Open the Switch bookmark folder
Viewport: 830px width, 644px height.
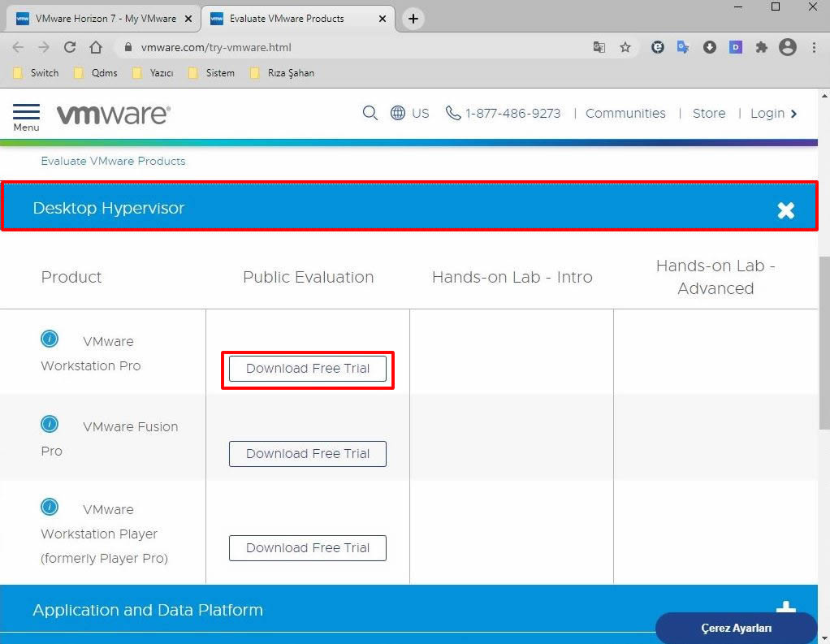click(36, 73)
